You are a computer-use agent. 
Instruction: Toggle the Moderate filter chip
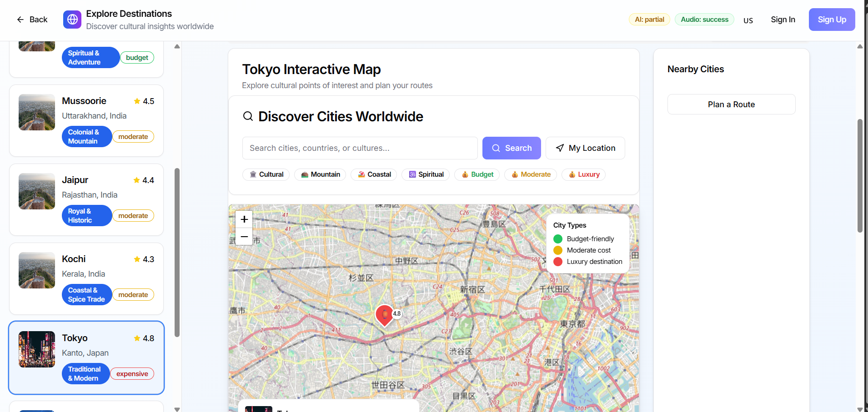coord(531,174)
